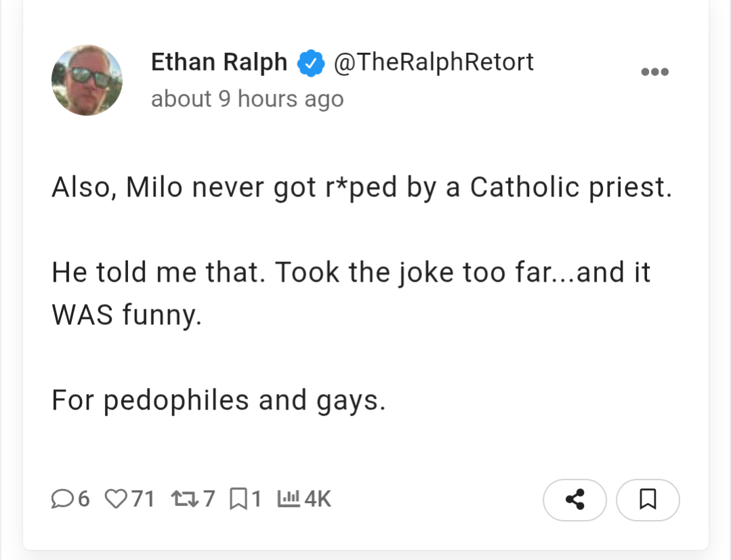
Task: Click the 7 reposts count
Action: point(209,500)
